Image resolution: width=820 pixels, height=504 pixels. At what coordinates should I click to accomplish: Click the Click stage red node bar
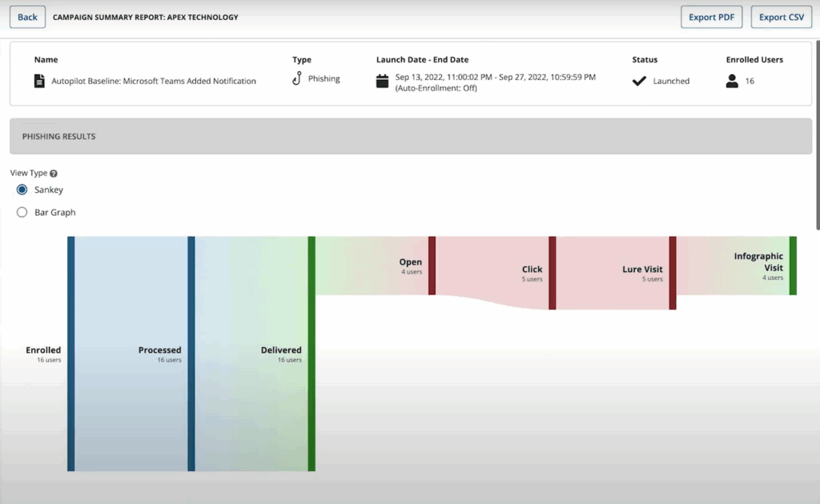click(x=553, y=273)
